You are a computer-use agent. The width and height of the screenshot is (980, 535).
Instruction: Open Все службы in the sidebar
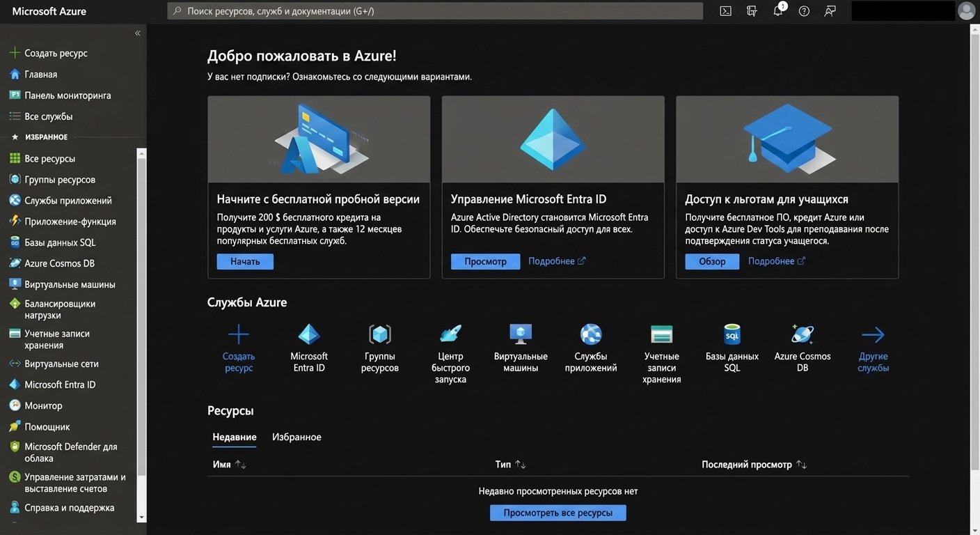point(48,116)
